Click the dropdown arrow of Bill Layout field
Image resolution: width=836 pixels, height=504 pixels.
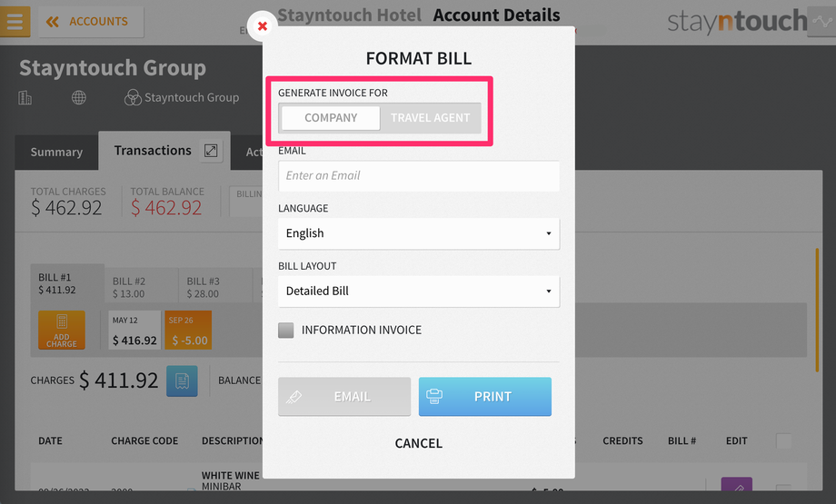pos(549,291)
